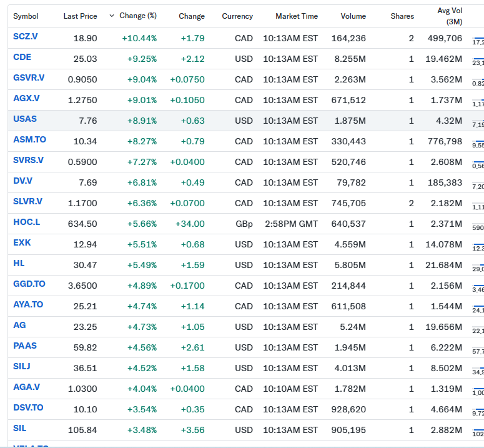The image size is (484, 448).
Task: Sort by the Last Price column header
Action: [80, 16]
